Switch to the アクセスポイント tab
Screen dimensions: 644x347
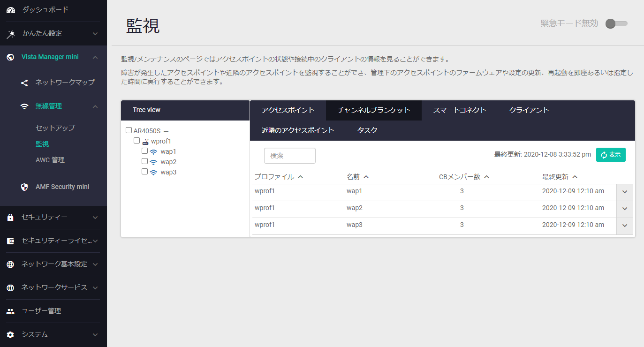288,110
